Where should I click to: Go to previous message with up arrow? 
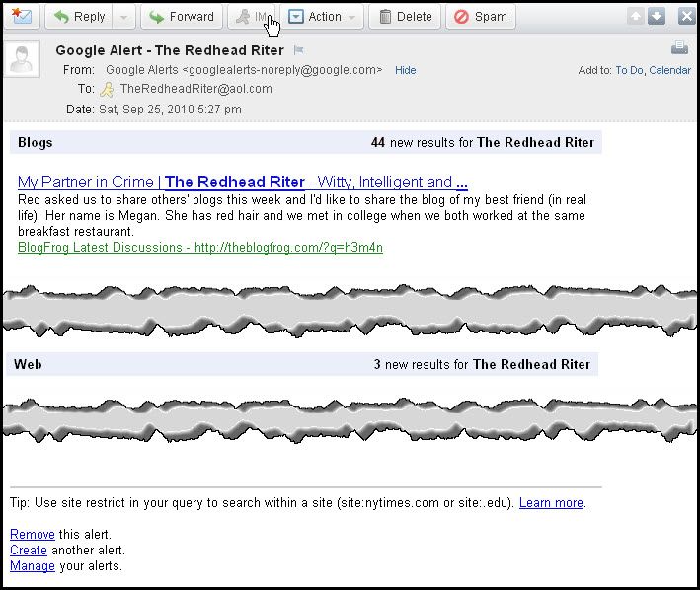click(x=636, y=17)
